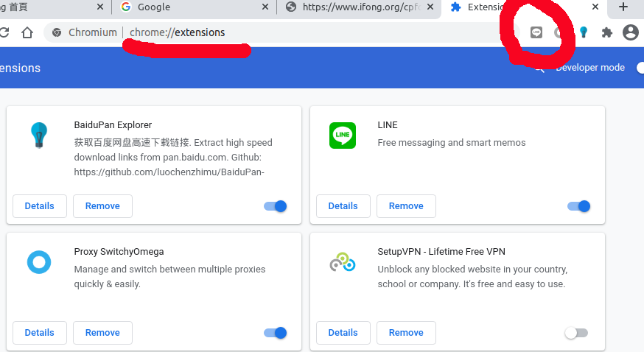Click the Chromium site info icon
The width and height of the screenshot is (644, 352).
pos(57,32)
